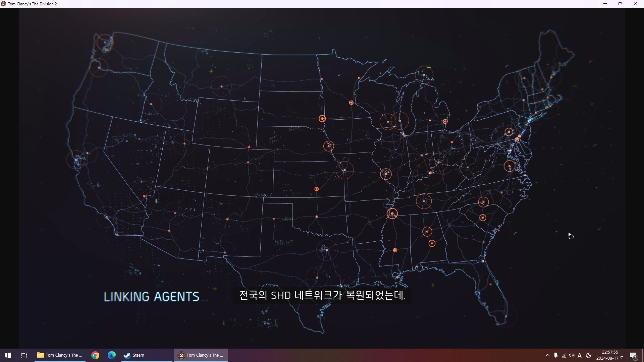The height and width of the screenshot is (362, 644).
Task: Click the microphone icon in the system tray
Action: tap(556, 355)
